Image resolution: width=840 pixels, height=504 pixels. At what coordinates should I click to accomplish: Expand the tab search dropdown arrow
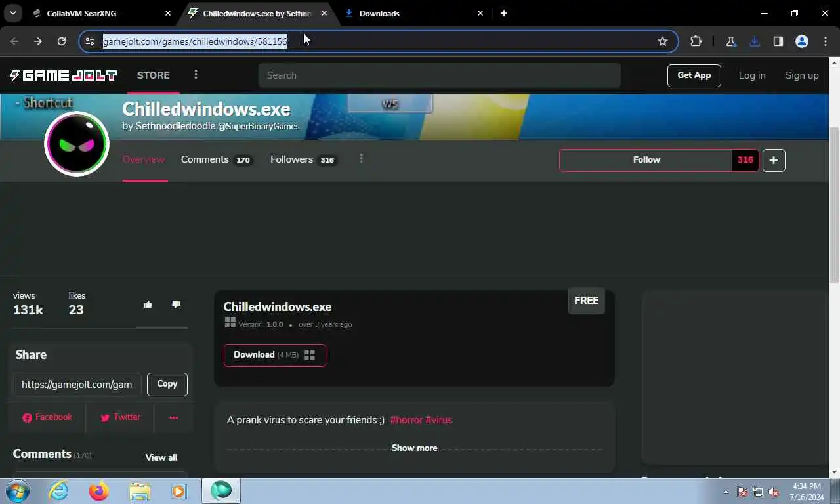pos(12,13)
